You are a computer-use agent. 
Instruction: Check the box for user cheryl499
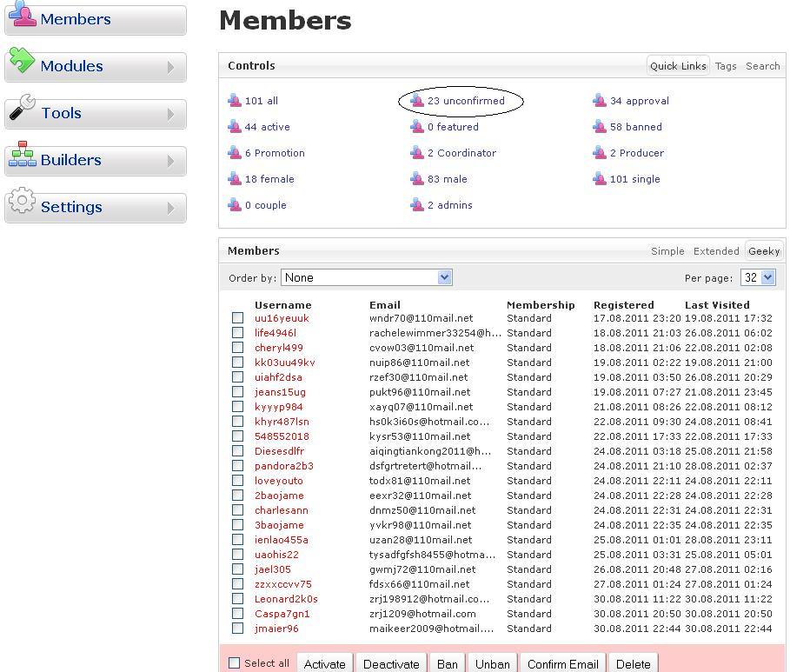[x=237, y=348]
